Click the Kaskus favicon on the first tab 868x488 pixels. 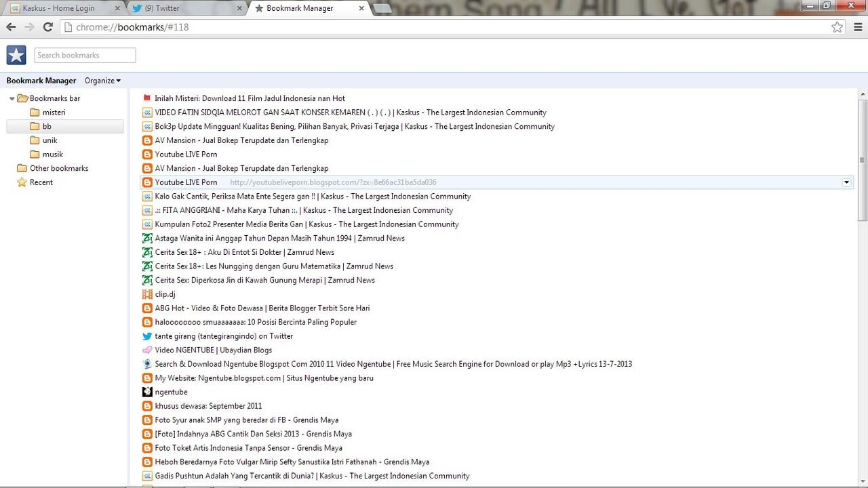15,8
